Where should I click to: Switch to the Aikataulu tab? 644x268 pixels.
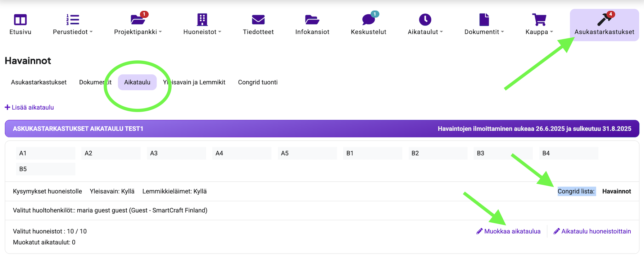(x=137, y=82)
